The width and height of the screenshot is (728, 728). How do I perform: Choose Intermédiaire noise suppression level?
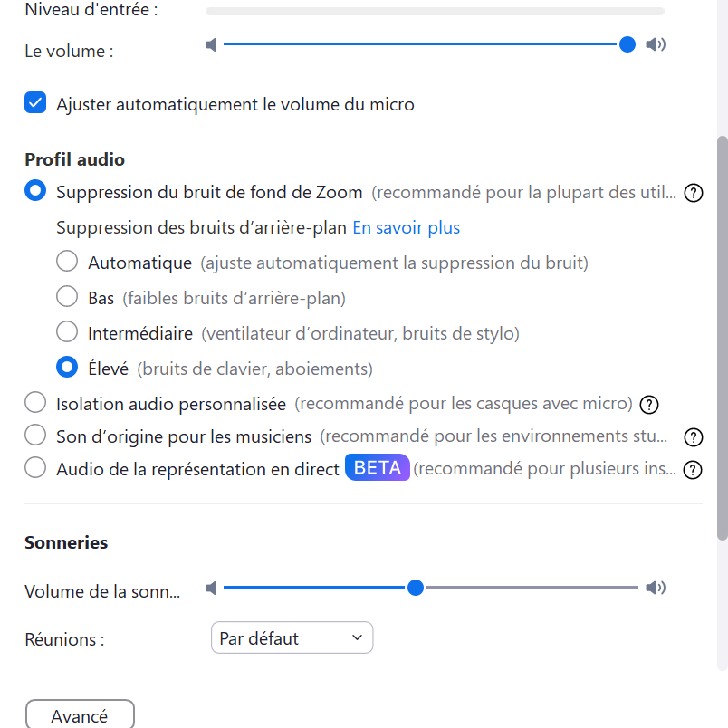67,332
